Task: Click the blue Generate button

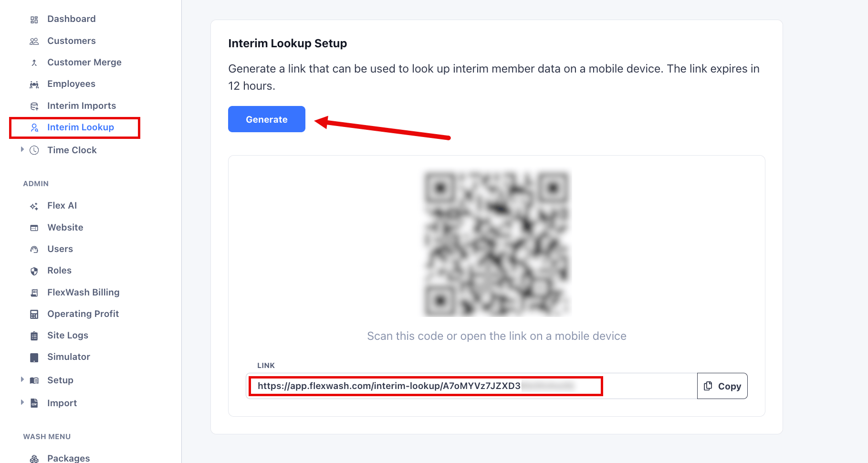Action: (x=267, y=119)
